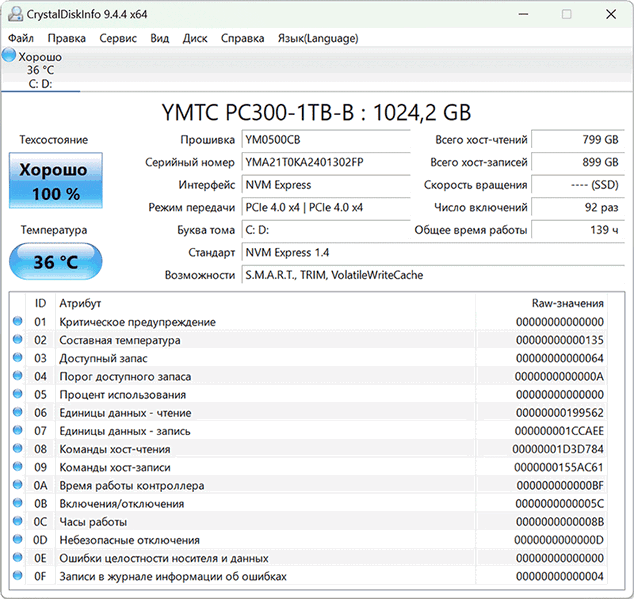Viewport: 634px width, 599px height.
Task: Open the Язык(Language) menu
Action: pyautogui.click(x=318, y=38)
